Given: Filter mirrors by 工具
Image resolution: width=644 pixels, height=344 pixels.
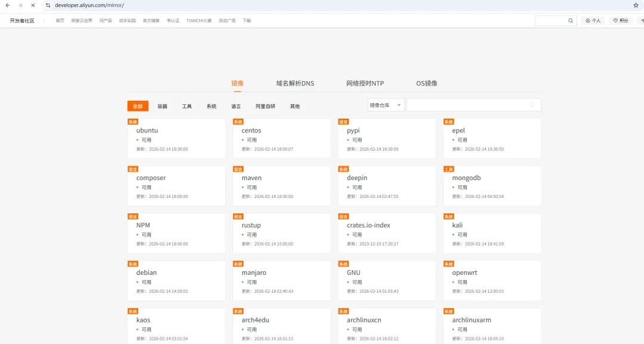Looking at the screenshot, I should click(187, 106).
